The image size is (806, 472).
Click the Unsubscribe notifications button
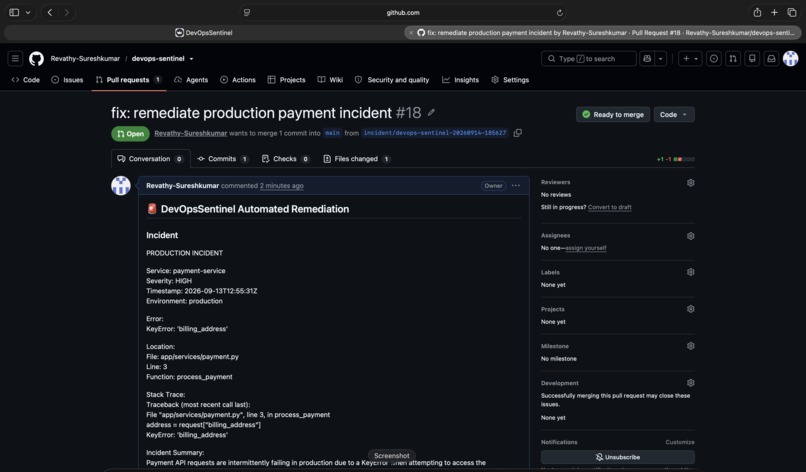click(617, 457)
